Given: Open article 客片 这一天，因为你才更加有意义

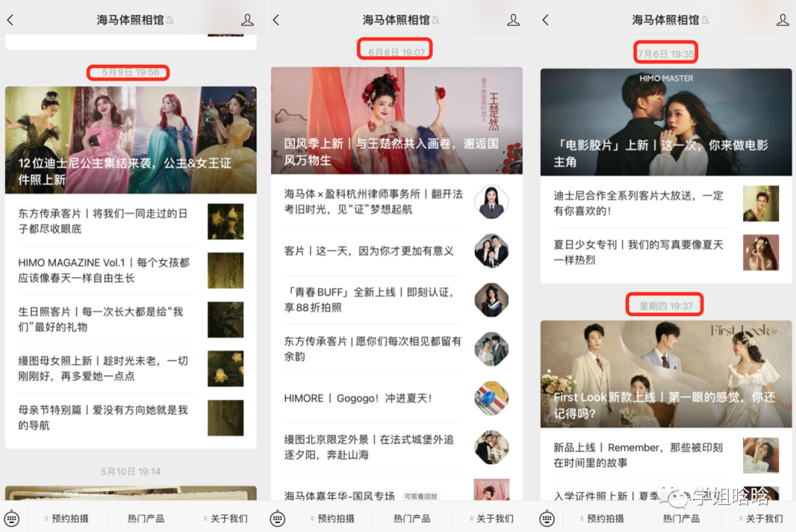Looking at the screenshot, I should [397, 251].
